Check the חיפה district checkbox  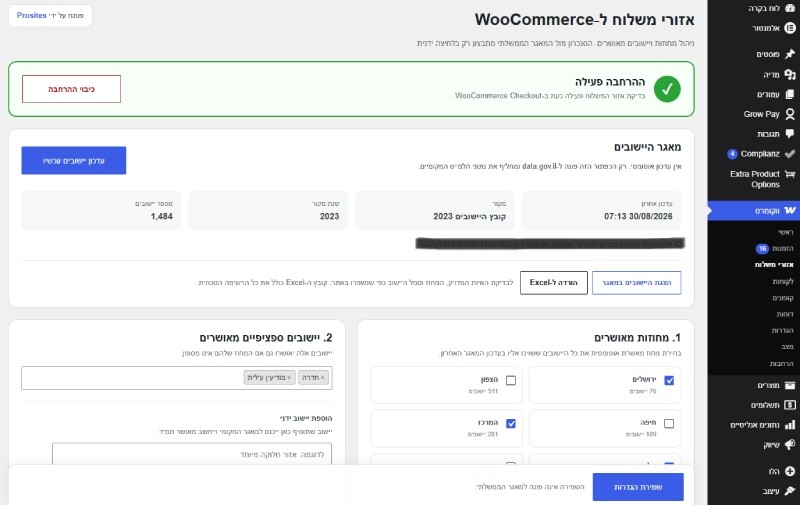(669, 423)
